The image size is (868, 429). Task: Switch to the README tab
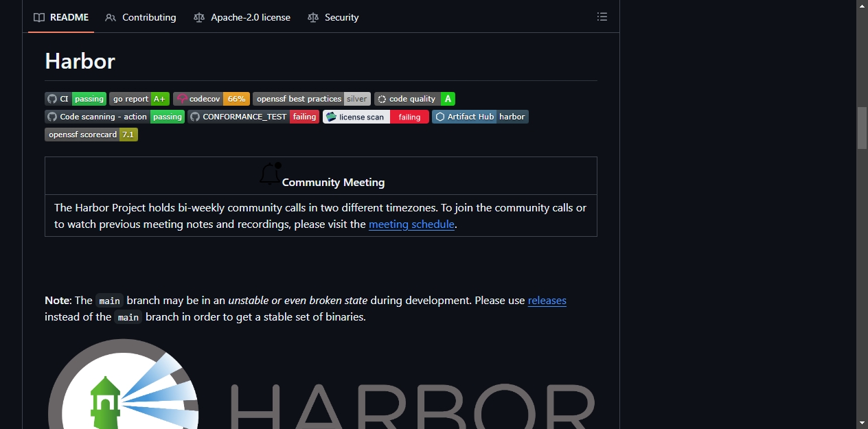click(x=61, y=17)
